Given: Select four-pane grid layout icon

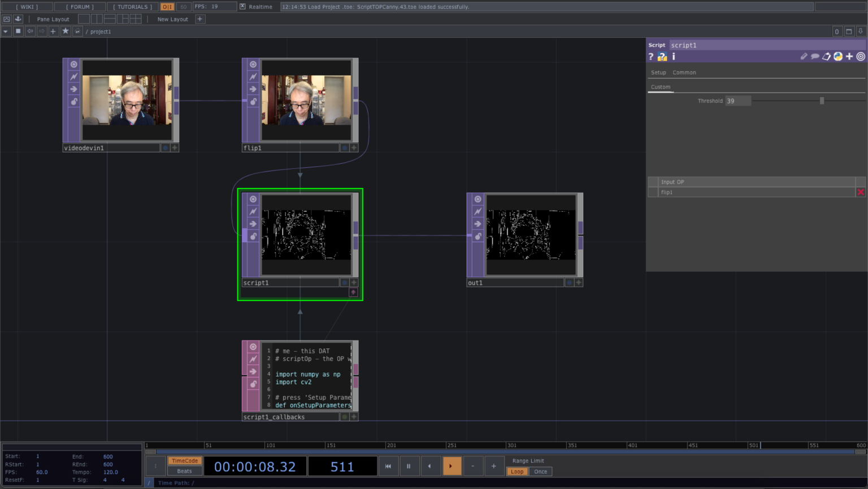Looking at the screenshot, I should coord(136,19).
